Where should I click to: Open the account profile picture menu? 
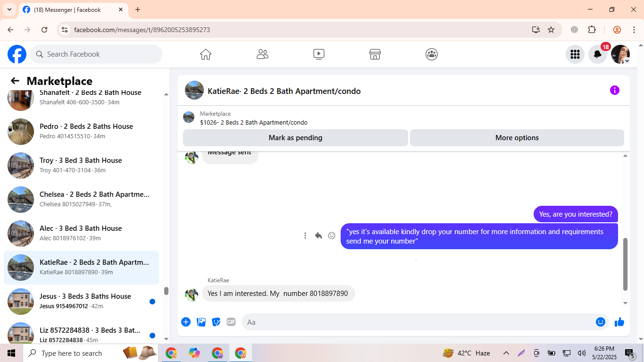pyautogui.click(x=620, y=54)
